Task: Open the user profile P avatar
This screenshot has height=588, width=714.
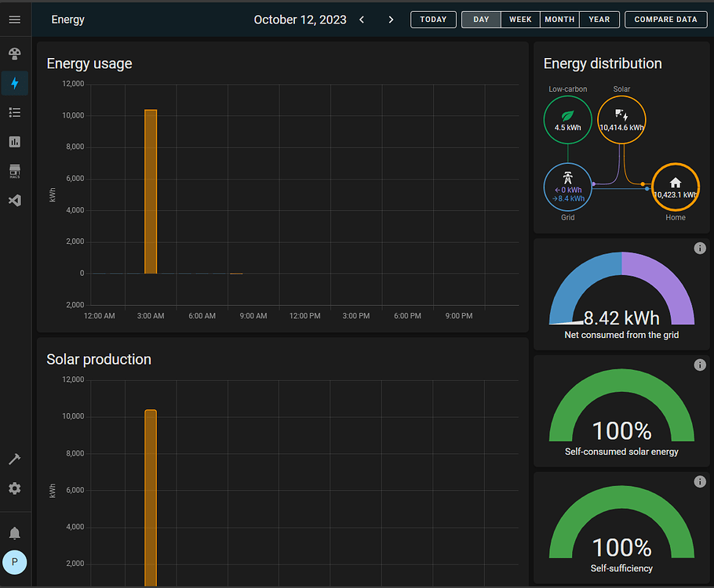Action: [15, 562]
